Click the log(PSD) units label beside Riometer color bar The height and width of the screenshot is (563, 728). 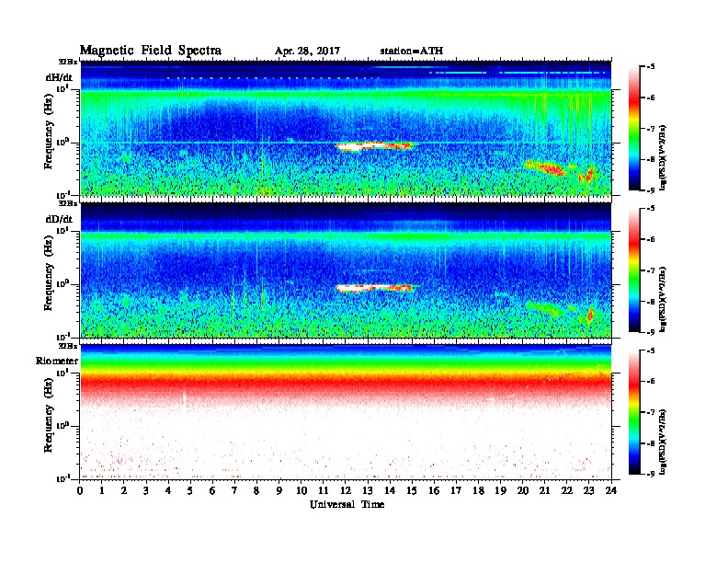pos(663,442)
